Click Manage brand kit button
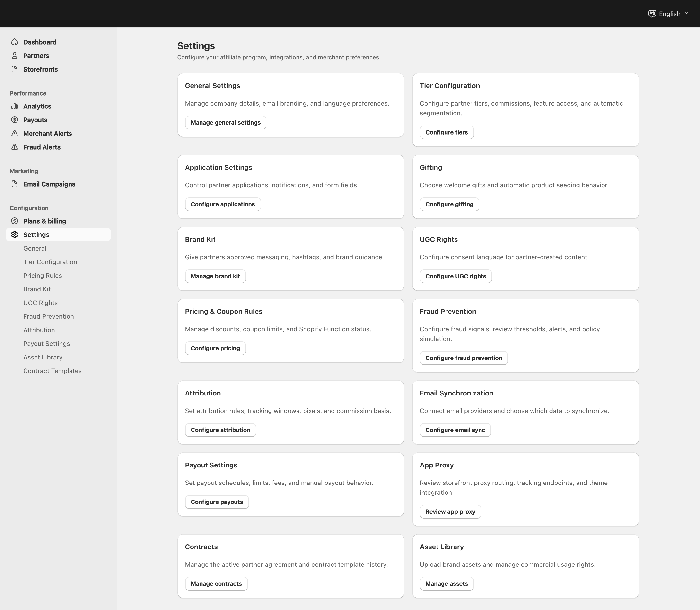Image resolution: width=700 pixels, height=610 pixels. click(215, 276)
